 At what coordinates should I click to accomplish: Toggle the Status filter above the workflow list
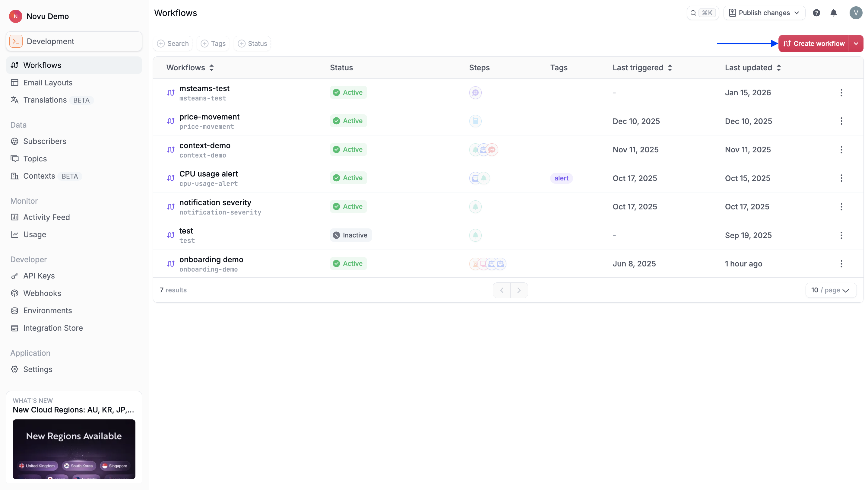[x=252, y=43]
